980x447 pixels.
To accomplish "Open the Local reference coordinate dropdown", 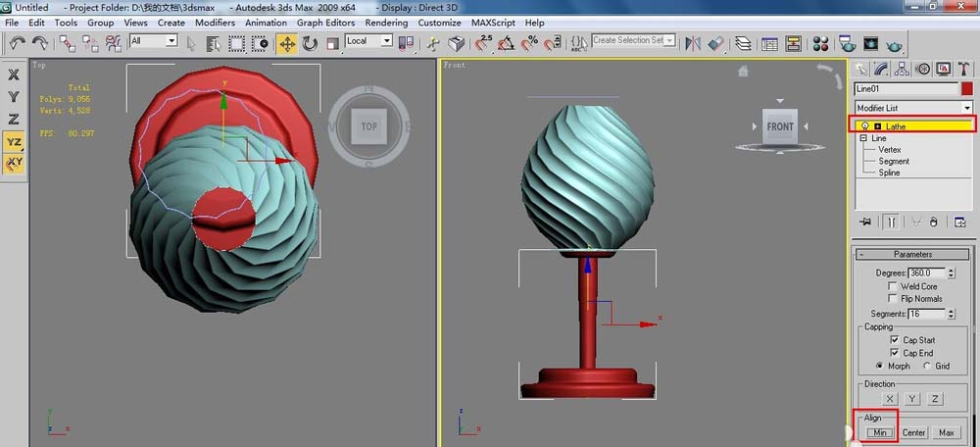I will [386, 40].
